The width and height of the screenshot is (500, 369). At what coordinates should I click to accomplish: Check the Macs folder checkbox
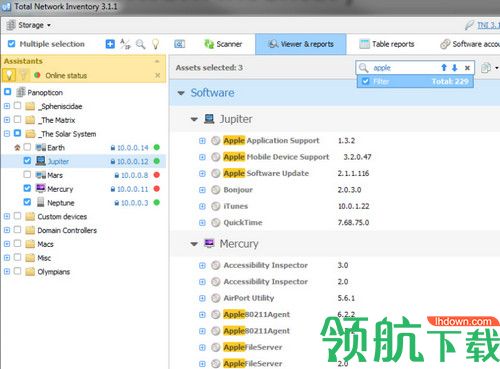[17, 243]
